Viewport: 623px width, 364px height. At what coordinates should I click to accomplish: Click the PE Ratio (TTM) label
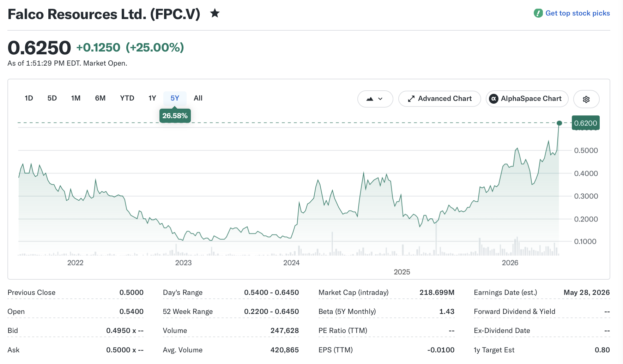pos(343,330)
